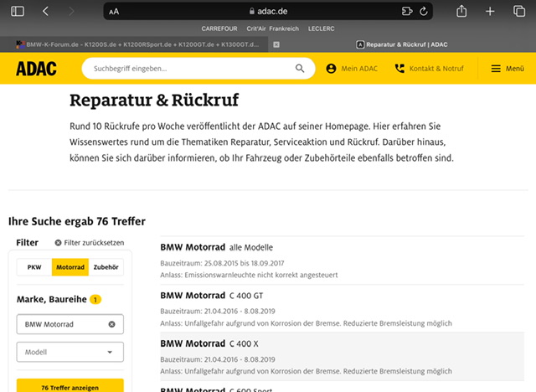Open the ADAC Menü
This screenshot has width=536, height=392.
coord(507,69)
